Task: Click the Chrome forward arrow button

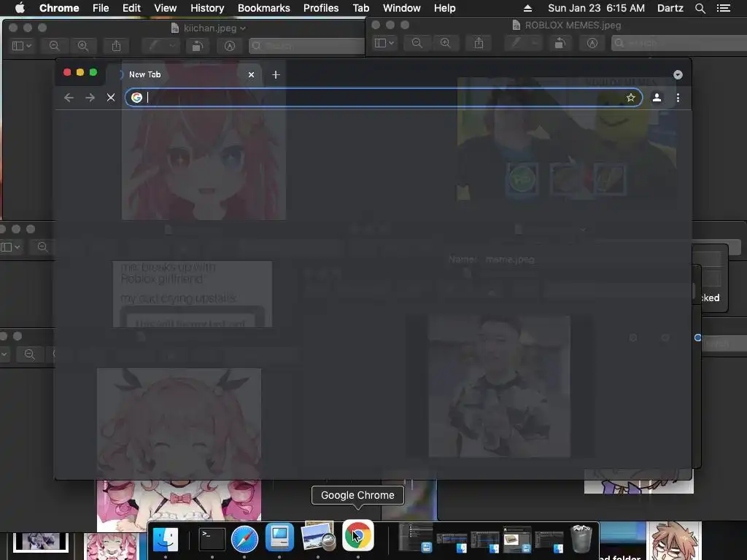Action: pyautogui.click(x=90, y=98)
